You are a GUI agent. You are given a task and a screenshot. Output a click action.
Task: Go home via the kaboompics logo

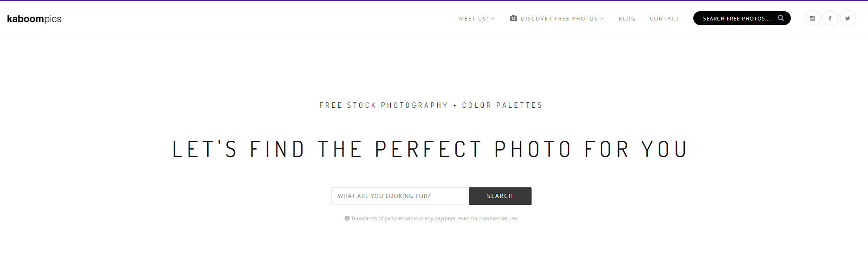[x=34, y=19]
